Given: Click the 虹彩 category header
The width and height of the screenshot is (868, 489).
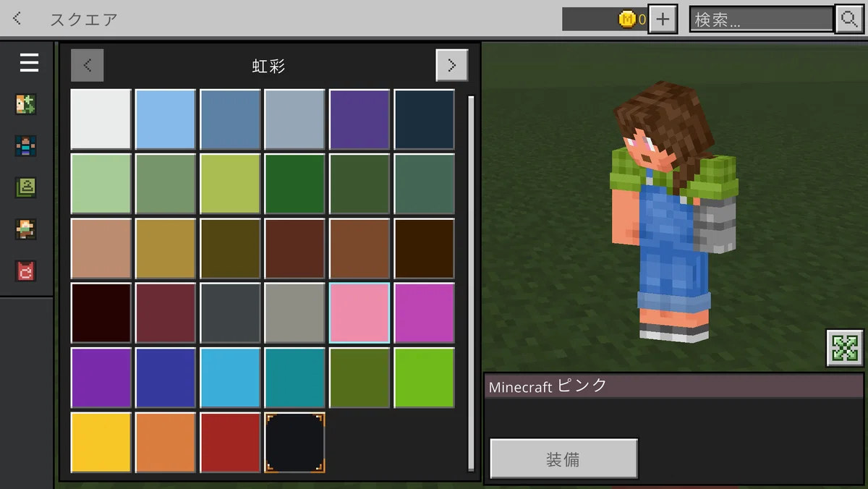Looking at the screenshot, I should tap(269, 67).
